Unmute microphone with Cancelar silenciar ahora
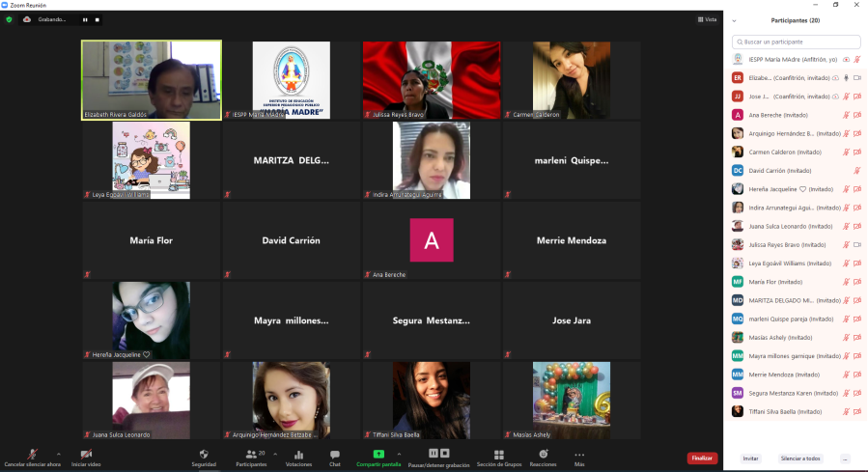 pyautogui.click(x=32, y=455)
